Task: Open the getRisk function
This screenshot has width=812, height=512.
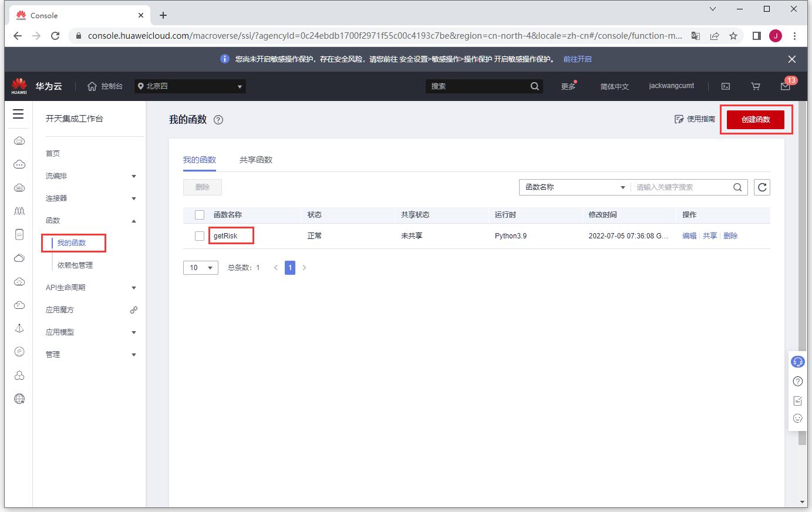Action: (x=225, y=236)
